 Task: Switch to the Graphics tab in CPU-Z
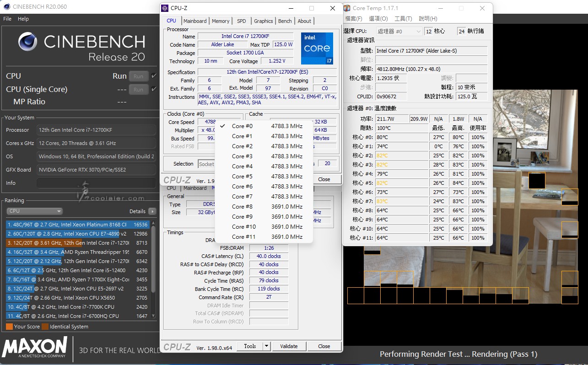click(x=264, y=21)
